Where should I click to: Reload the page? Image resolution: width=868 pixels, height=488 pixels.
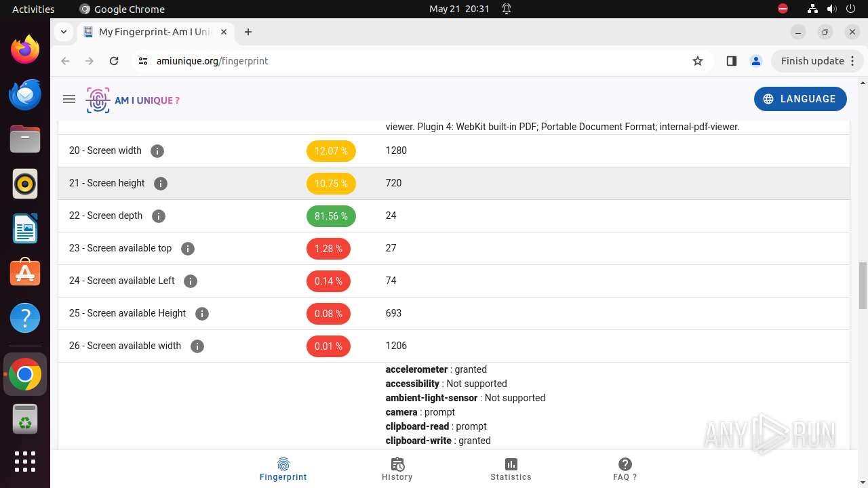click(114, 61)
